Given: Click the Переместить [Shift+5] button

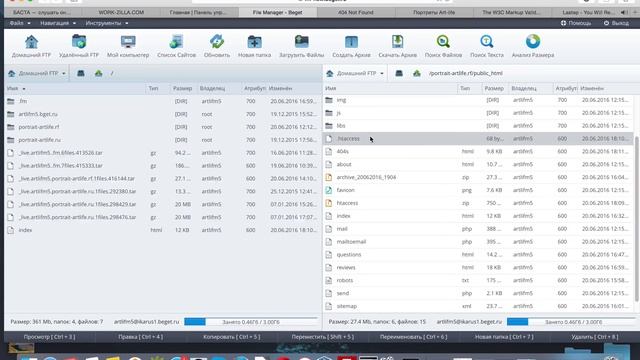Looking at the screenshot, I should (322, 337).
